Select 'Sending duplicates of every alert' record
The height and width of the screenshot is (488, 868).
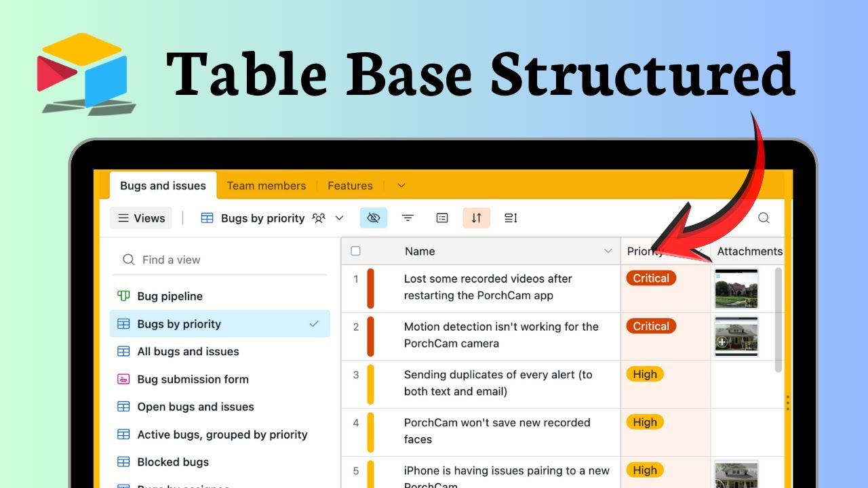[x=498, y=383]
